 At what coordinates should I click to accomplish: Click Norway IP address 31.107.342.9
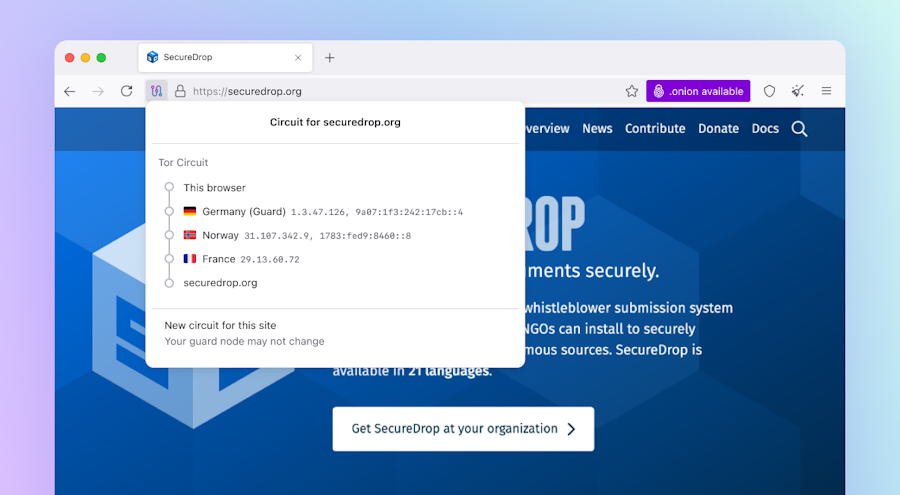(x=277, y=236)
